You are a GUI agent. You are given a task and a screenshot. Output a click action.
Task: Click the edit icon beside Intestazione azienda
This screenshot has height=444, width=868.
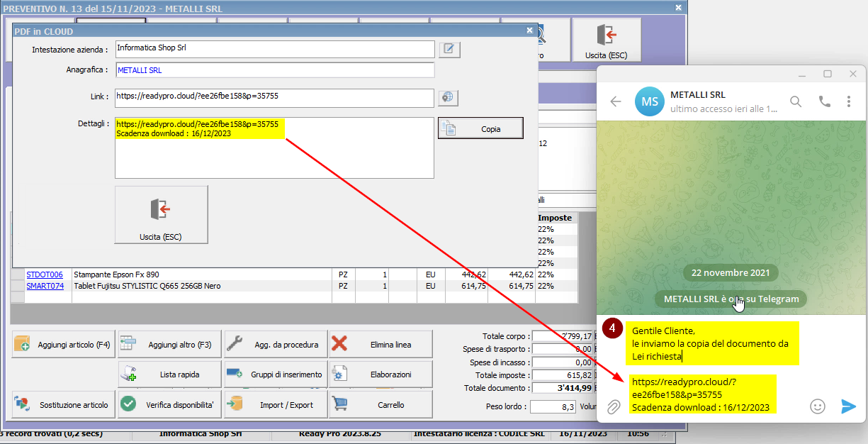(x=450, y=49)
